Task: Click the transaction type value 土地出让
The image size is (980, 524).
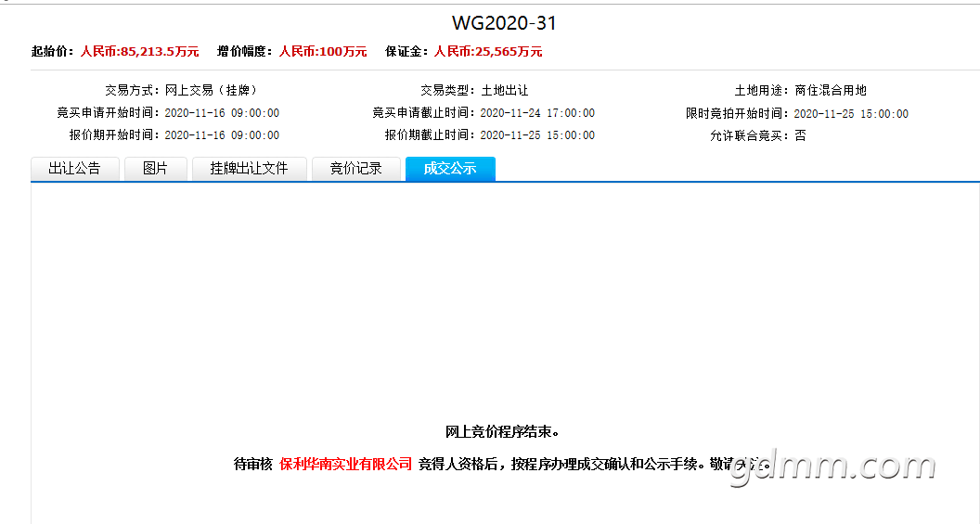Action: point(504,91)
